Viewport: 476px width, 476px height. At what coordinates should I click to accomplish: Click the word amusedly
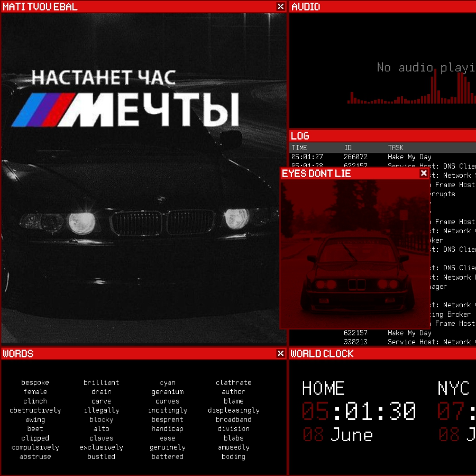point(234,447)
